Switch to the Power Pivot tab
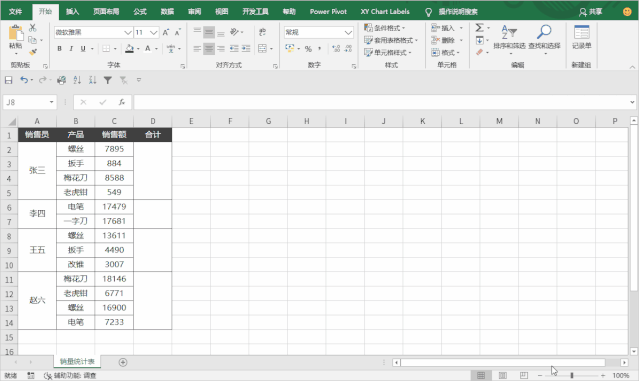 click(328, 11)
